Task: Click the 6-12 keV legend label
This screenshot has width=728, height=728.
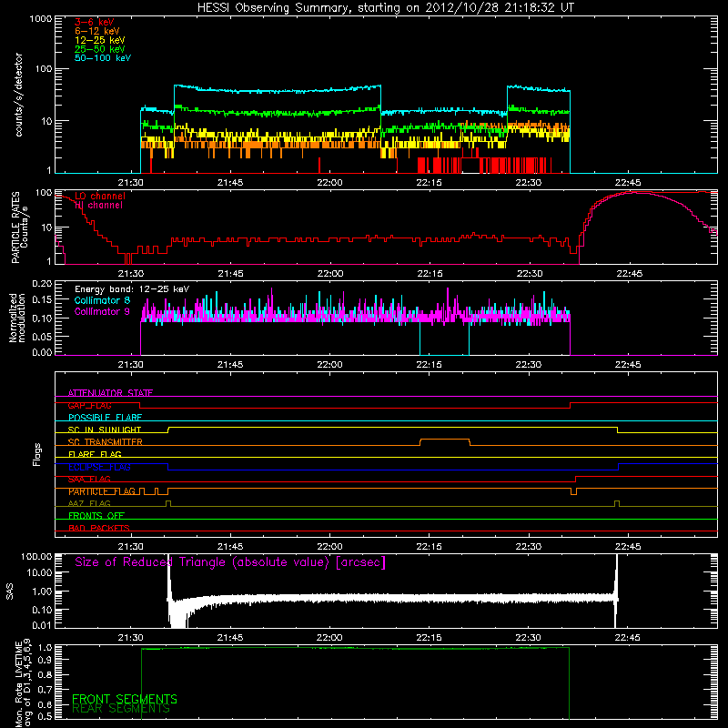Action: 97,31
